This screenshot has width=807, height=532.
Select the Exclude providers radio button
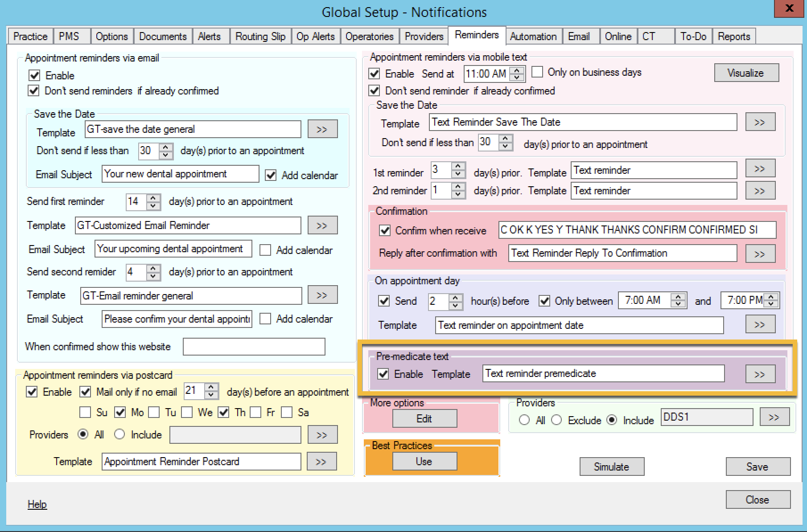tap(556, 420)
